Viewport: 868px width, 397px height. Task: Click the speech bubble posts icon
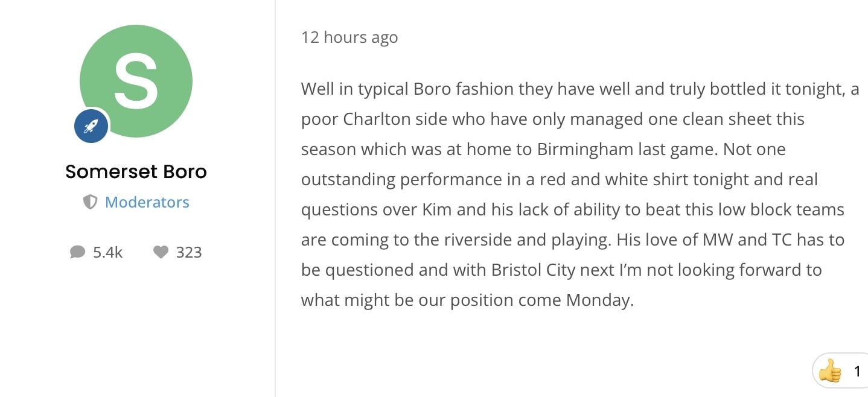pos(77,252)
